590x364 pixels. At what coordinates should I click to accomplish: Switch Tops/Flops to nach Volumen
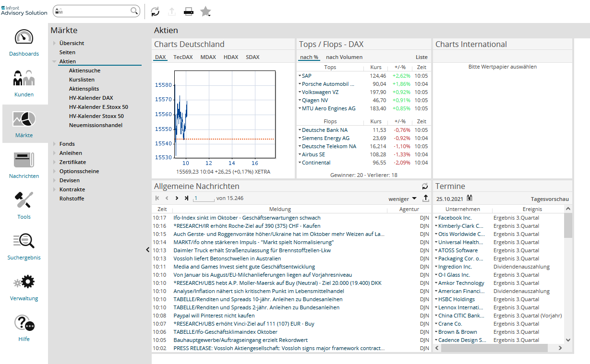(344, 57)
